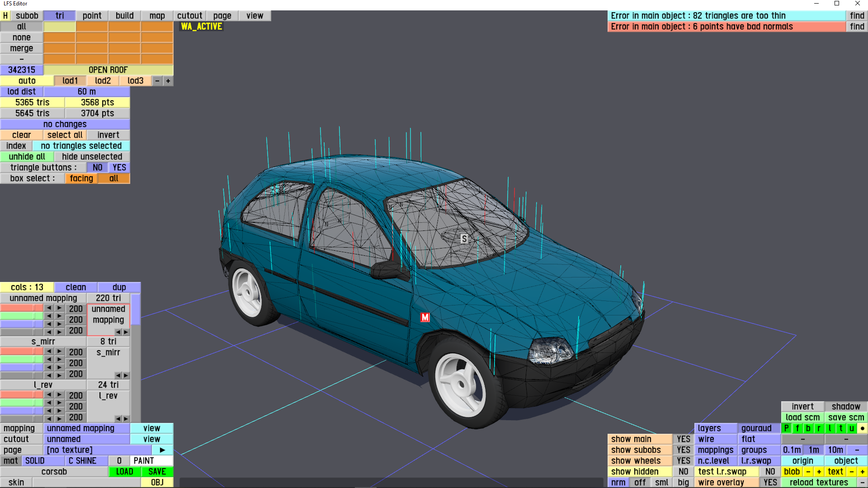The image size is (868, 488).
Task: Increase blob size with plus button
Action: click(819, 472)
